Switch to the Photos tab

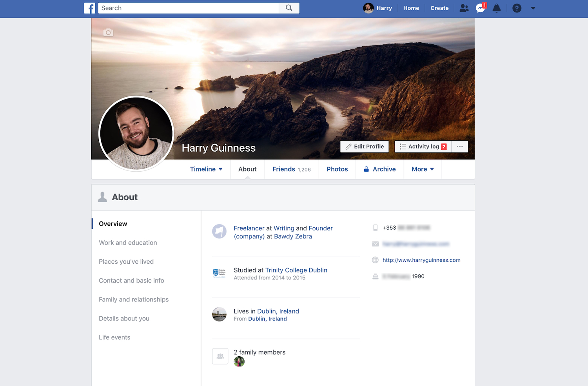point(337,169)
